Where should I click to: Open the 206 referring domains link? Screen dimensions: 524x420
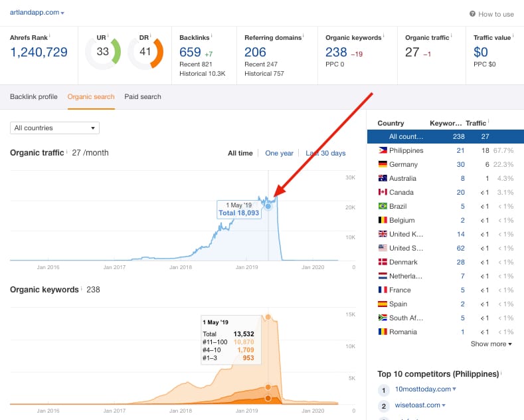[x=255, y=52]
